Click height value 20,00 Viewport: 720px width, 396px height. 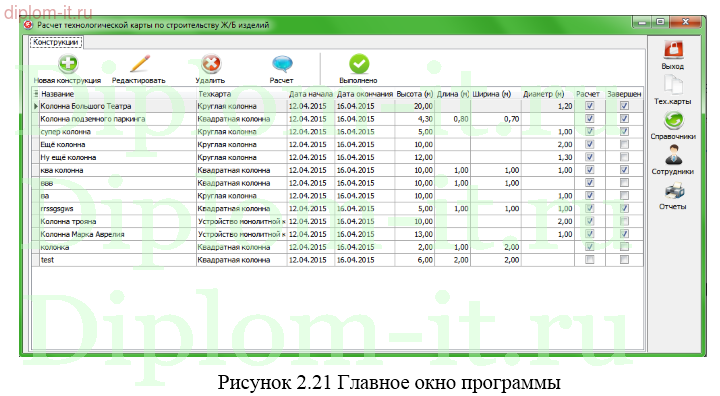pos(423,106)
